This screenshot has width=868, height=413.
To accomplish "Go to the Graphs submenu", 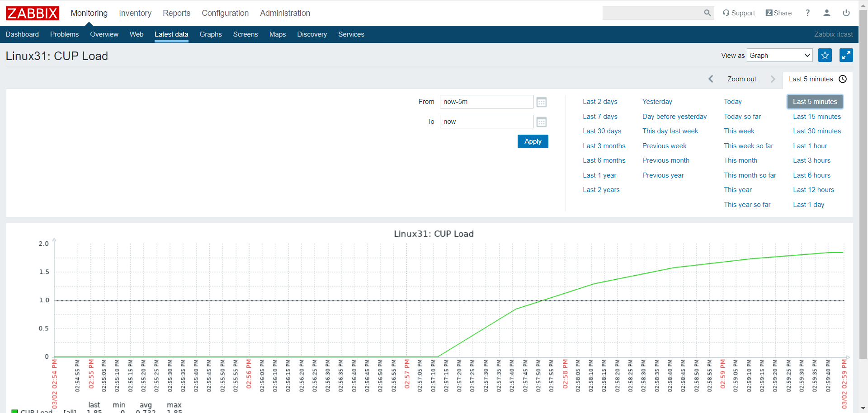I will 211,34.
